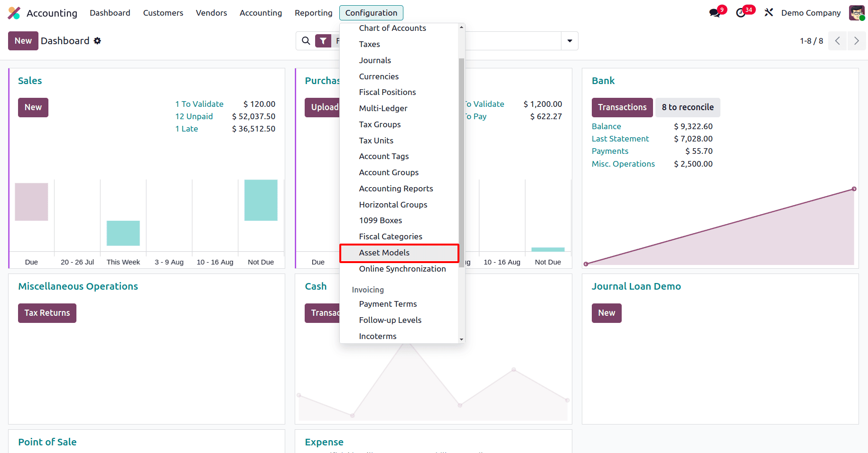This screenshot has width=868, height=453.
Task: Open dashboard settings via the gear icon
Action: (98, 41)
